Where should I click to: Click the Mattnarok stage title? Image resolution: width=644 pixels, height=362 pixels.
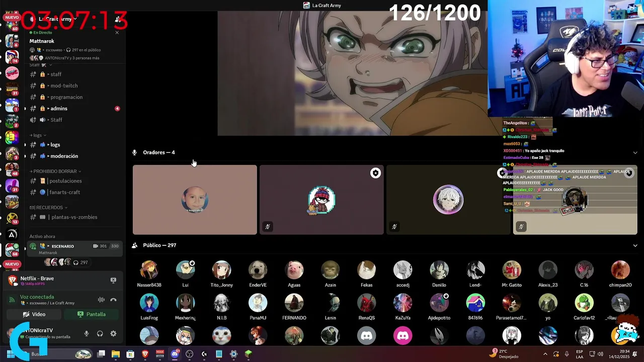click(x=42, y=41)
